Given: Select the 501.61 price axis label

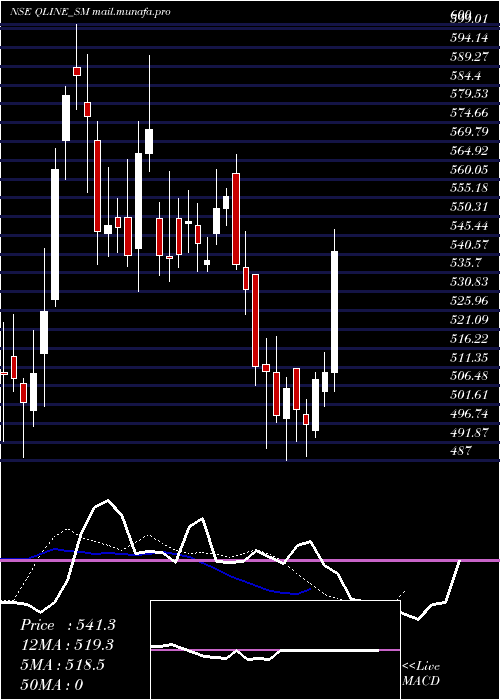Looking at the screenshot, I should (469, 395).
